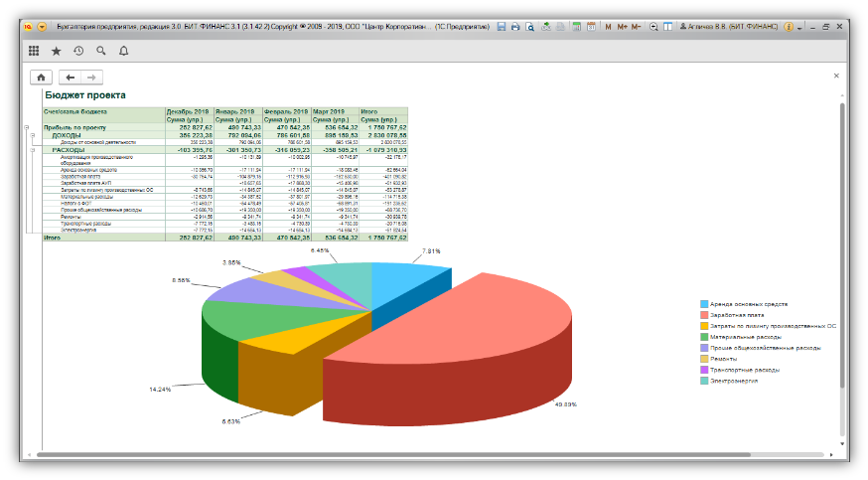
Task: Collapse the 'РАСХОДЫ' row group
Action: pos(33,150)
